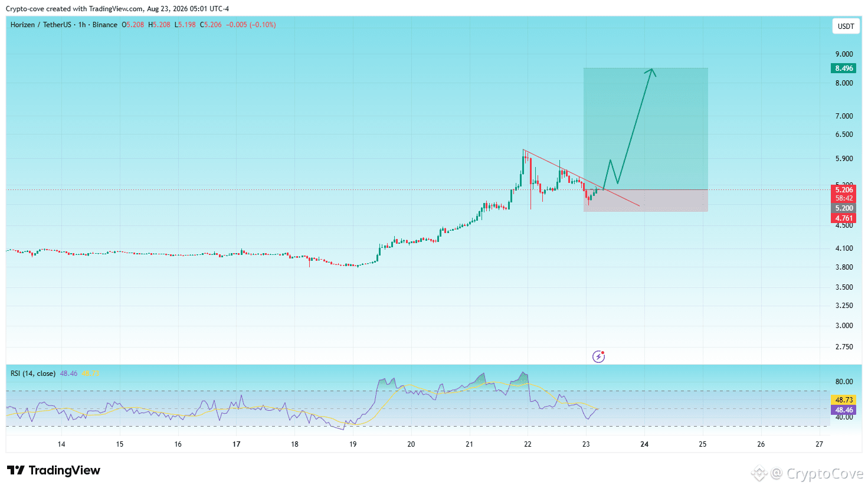The width and height of the screenshot is (868, 488).
Task: Click date 21 on the time axis
Action: (469, 444)
